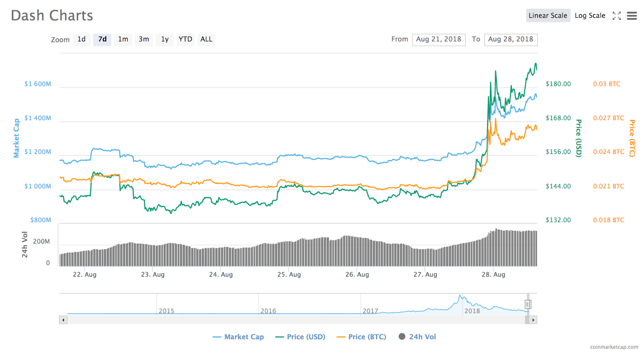Click the $800M axis label

(x=41, y=220)
